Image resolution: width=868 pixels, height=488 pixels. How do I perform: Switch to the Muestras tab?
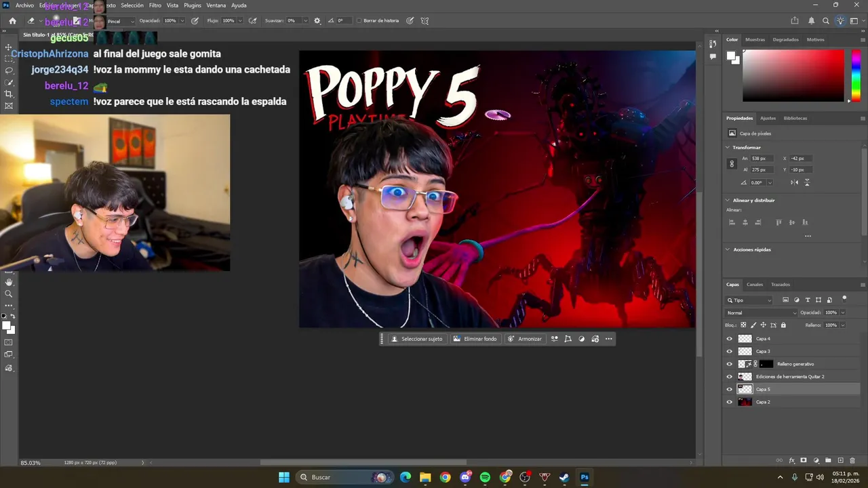(755, 39)
